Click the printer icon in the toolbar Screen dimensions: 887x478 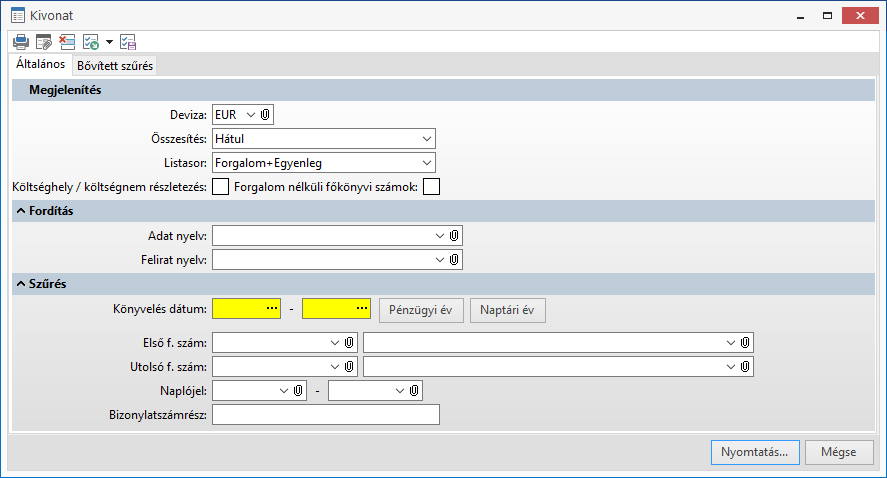coord(21,42)
